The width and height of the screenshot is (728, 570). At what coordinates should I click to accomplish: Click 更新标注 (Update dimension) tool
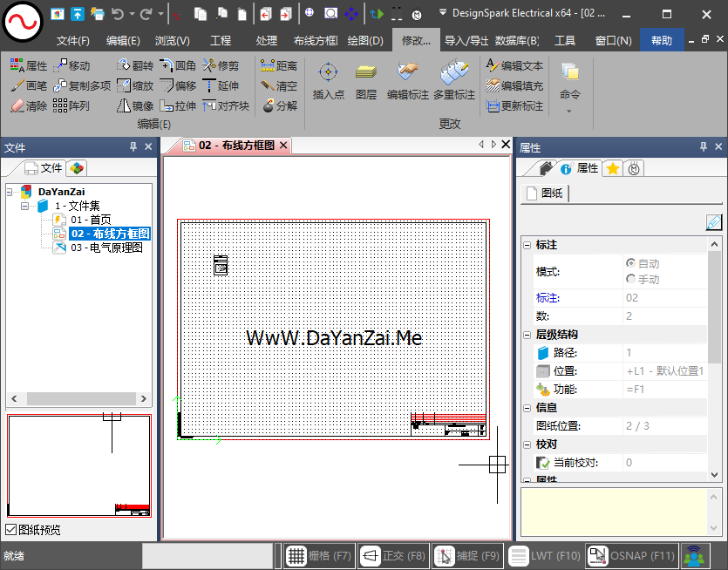pyautogui.click(x=514, y=105)
